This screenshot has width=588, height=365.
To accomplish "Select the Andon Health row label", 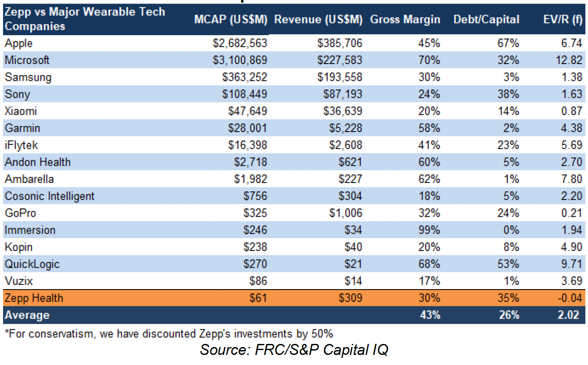I will (37, 162).
